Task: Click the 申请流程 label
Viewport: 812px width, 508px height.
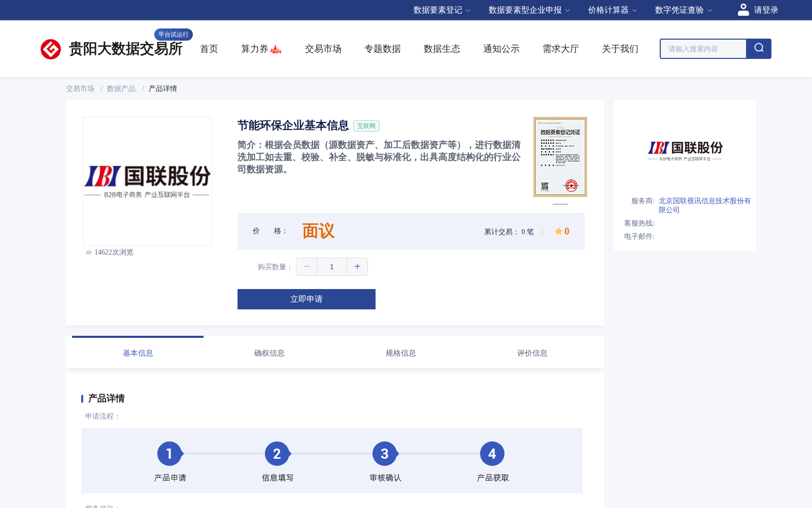Action: [x=103, y=417]
